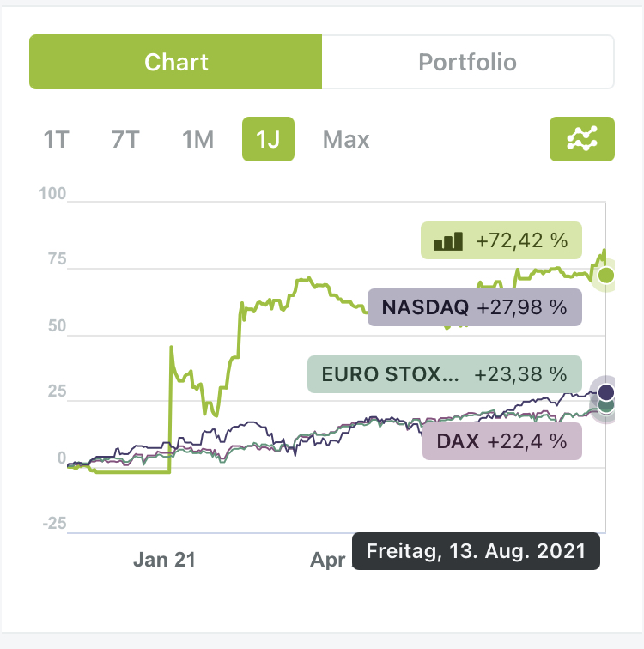Click the EURO STOXX +23,38 % label
The image size is (644, 649).
tap(444, 374)
